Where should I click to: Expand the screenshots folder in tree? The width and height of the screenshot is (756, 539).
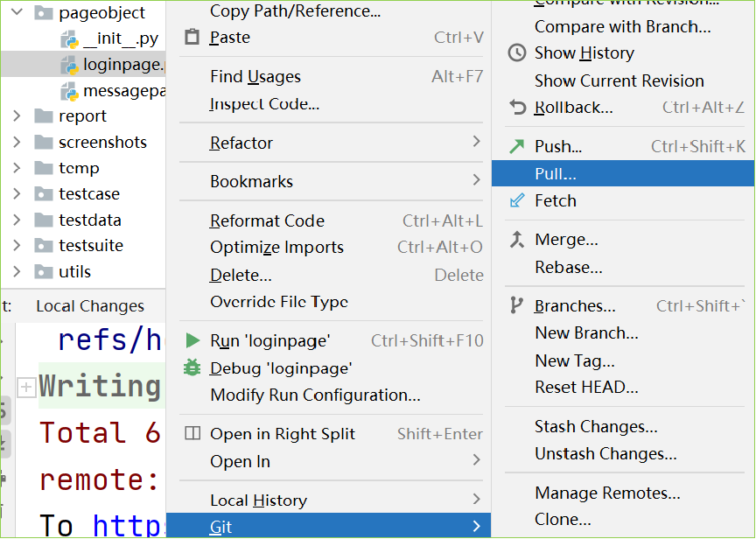tap(17, 142)
